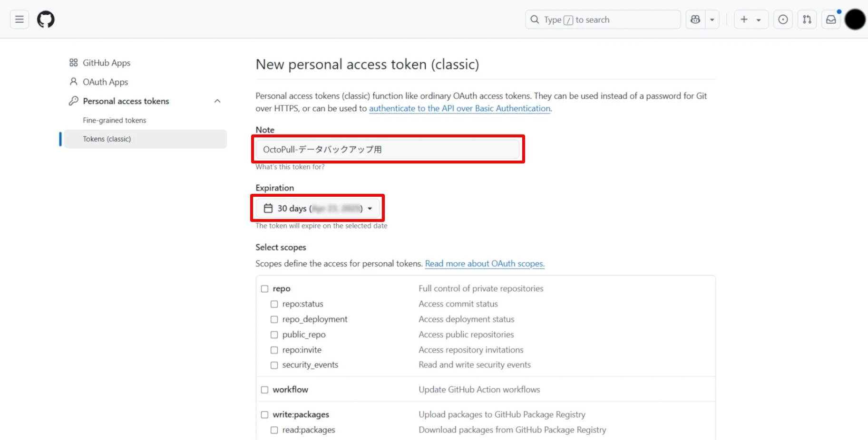
Task: Open the Issues icon in header
Action: pos(783,19)
